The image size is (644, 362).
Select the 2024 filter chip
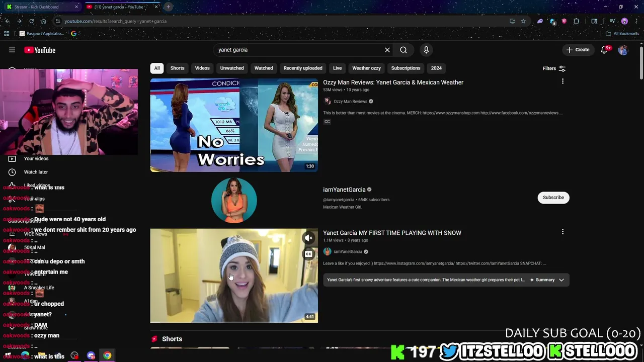(436, 68)
